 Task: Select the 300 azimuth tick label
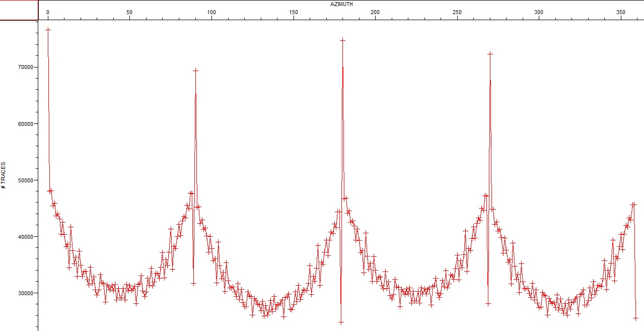tap(539, 12)
